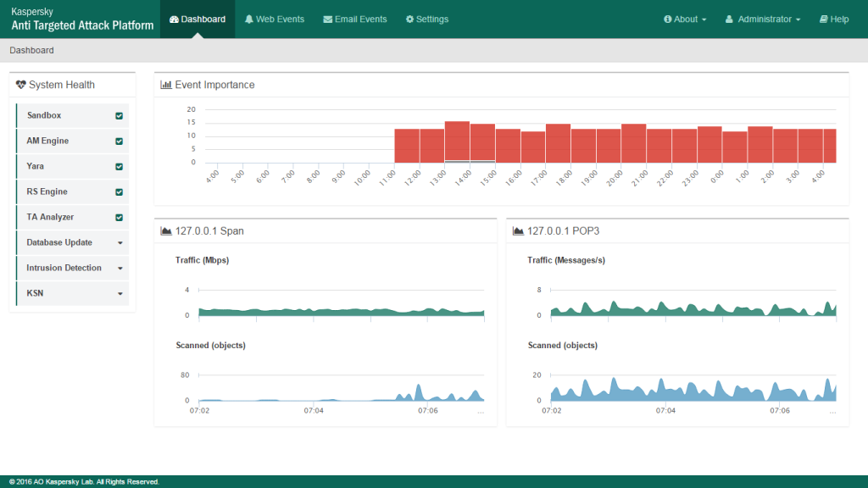Image resolution: width=868 pixels, height=488 pixels.
Task: Open the Help page link
Action: pyautogui.click(x=834, y=19)
